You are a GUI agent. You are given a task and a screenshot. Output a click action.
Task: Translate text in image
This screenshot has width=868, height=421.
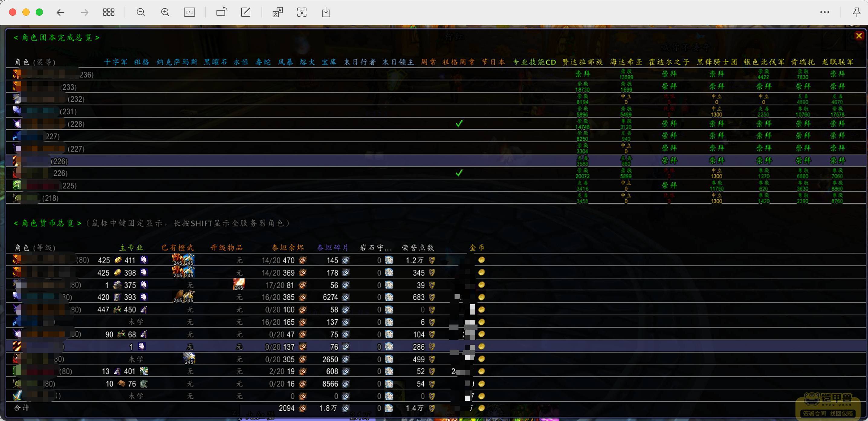pyautogui.click(x=278, y=12)
